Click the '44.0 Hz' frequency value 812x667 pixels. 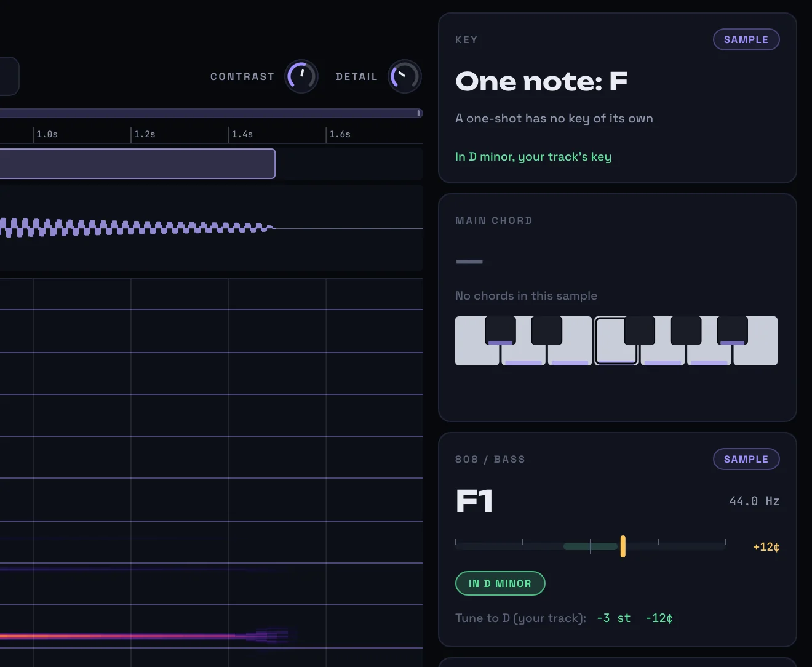point(754,501)
